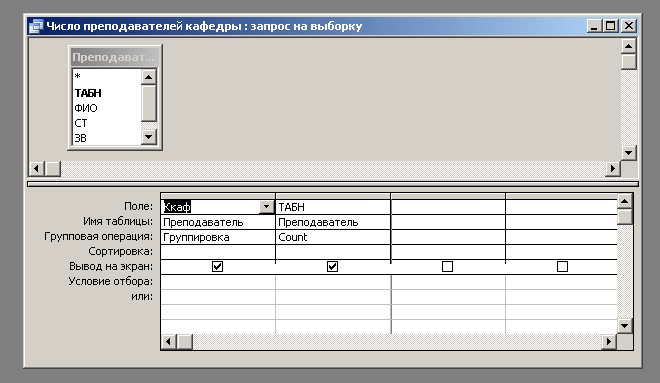
Task: Select the Ккаф column selector bar
Action: tap(218, 196)
